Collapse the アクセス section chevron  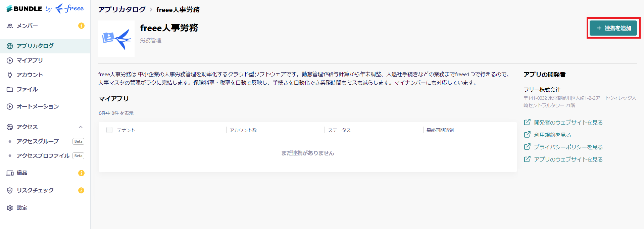(x=81, y=127)
